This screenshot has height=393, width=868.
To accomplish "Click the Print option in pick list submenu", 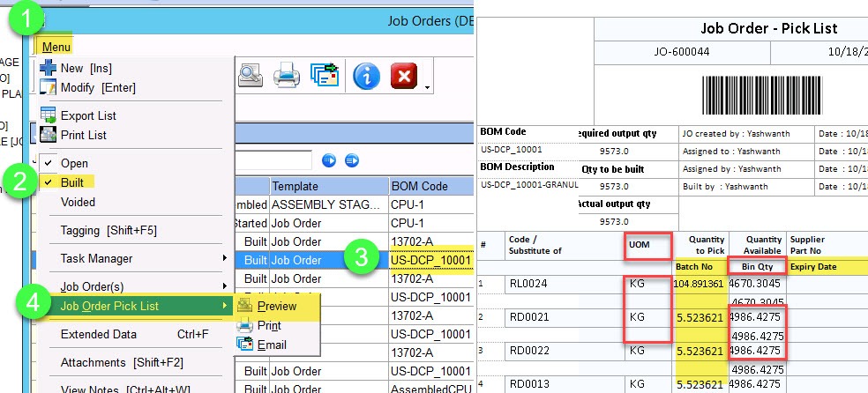I will coord(269,325).
